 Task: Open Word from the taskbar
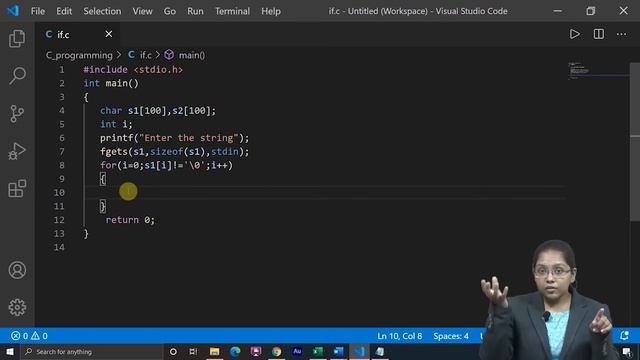[x=338, y=351]
